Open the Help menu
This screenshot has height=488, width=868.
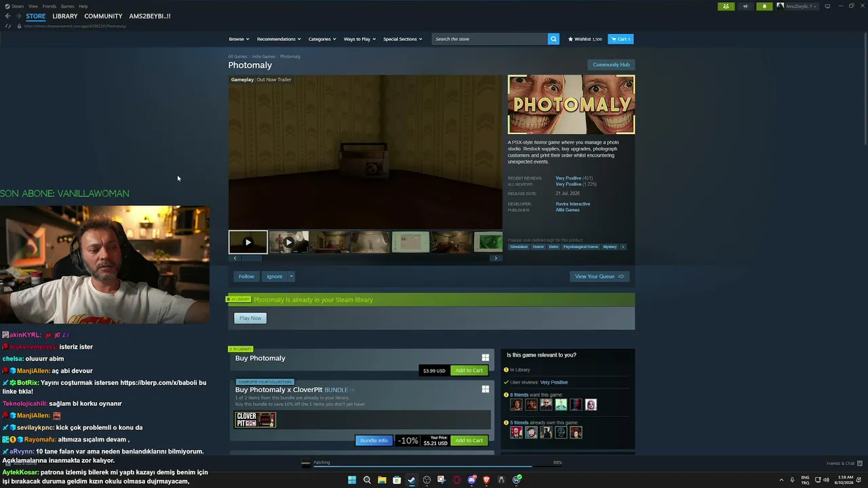(83, 6)
